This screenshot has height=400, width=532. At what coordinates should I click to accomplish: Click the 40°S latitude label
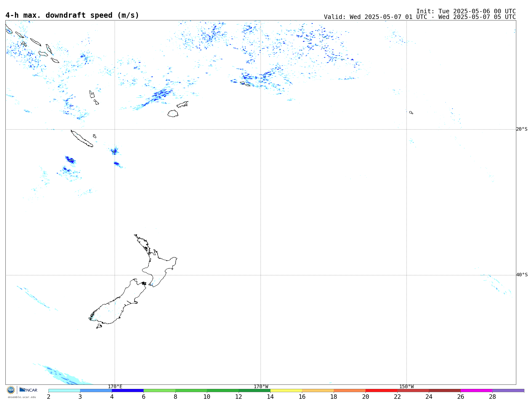point(522,275)
